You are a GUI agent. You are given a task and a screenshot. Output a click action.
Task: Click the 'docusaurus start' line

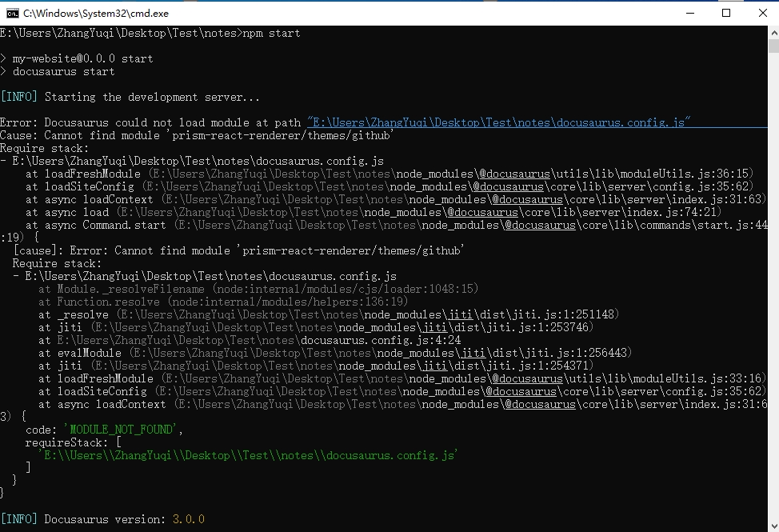click(57, 71)
